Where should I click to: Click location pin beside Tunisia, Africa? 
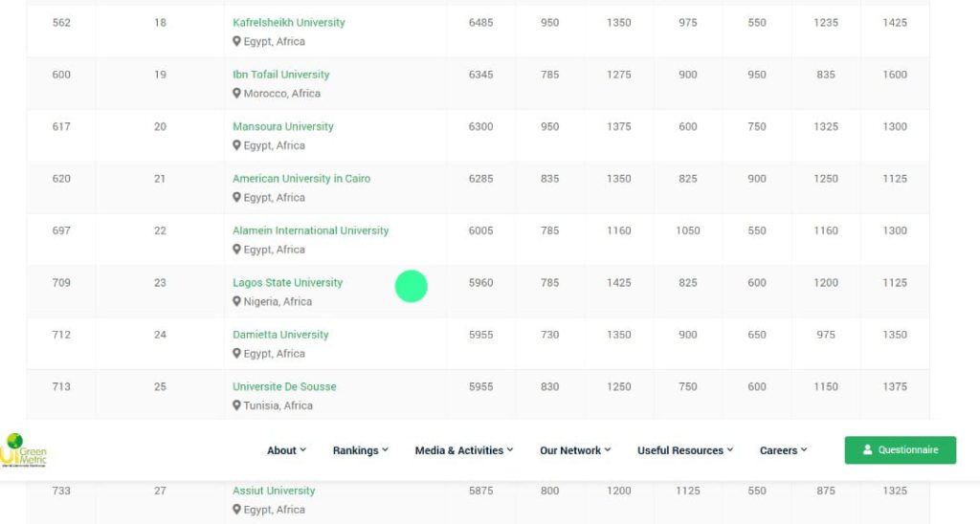[x=237, y=406]
